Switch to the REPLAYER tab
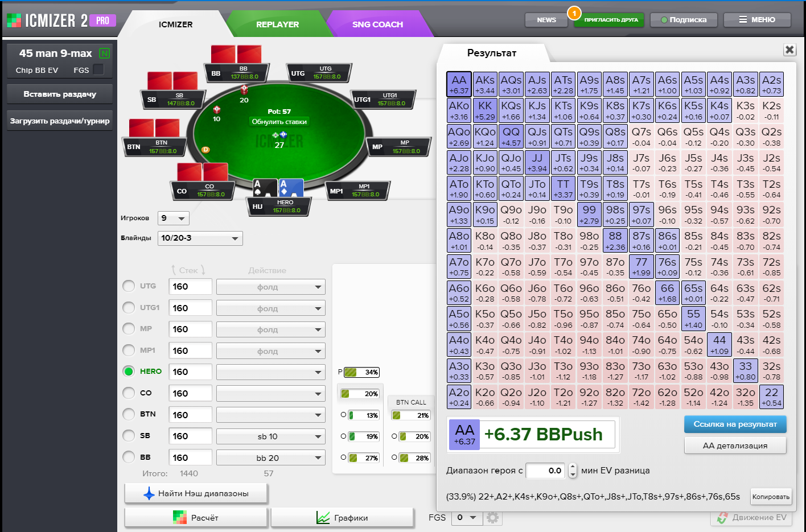This screenshot has height=532, width=806. point(277,24)
